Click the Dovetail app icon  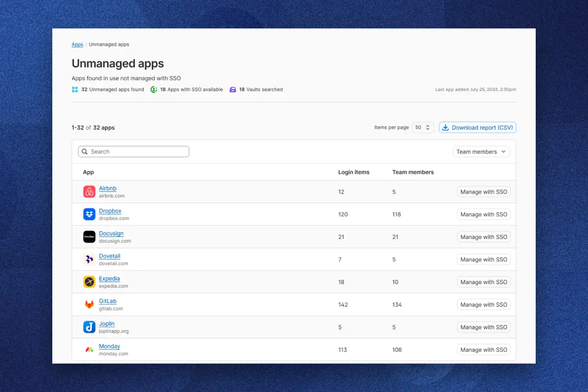pos(89,259)
